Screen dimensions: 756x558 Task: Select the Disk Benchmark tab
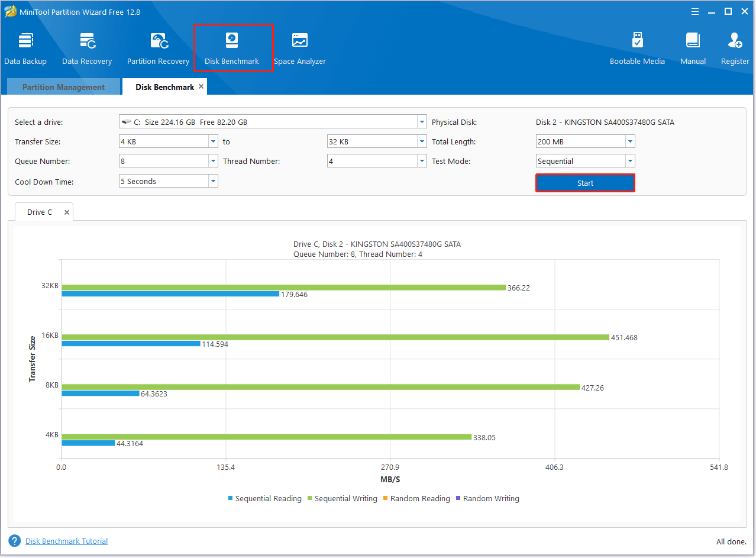point(164,87)
